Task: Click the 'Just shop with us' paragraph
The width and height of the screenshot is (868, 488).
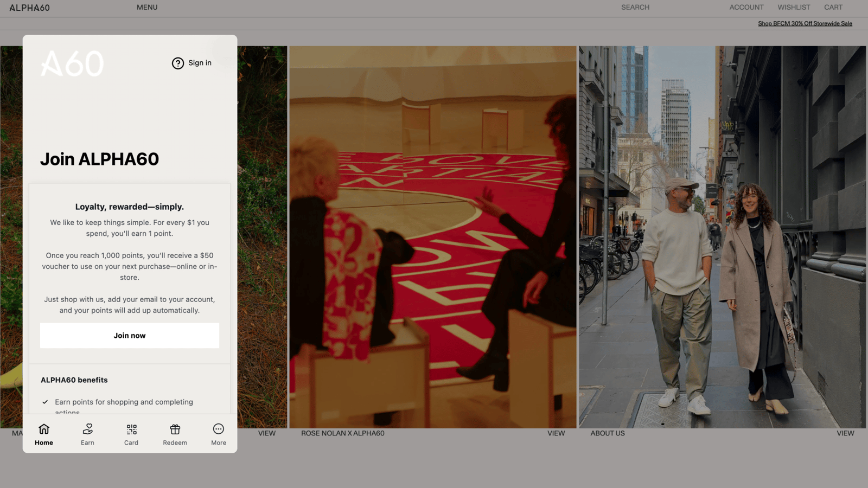Action: [x=130, y=305]
